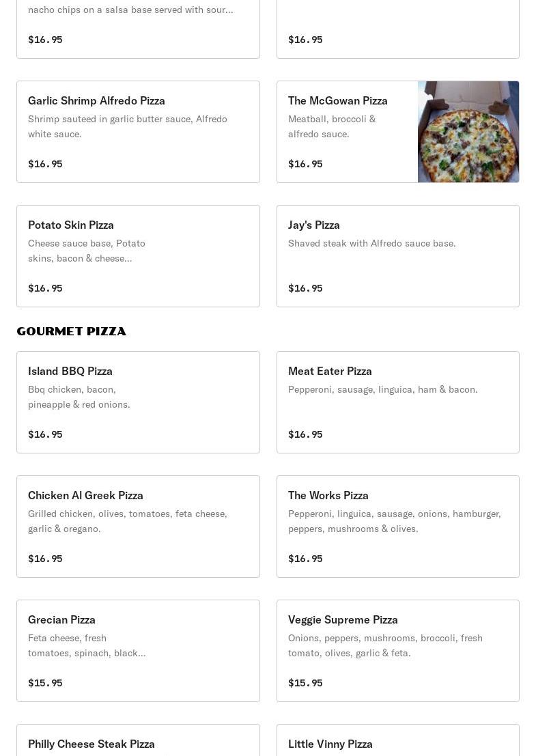The image size is (536, 756).
Task: Select the Meat Eater Pizza card
Action: (x=397, y=402)
